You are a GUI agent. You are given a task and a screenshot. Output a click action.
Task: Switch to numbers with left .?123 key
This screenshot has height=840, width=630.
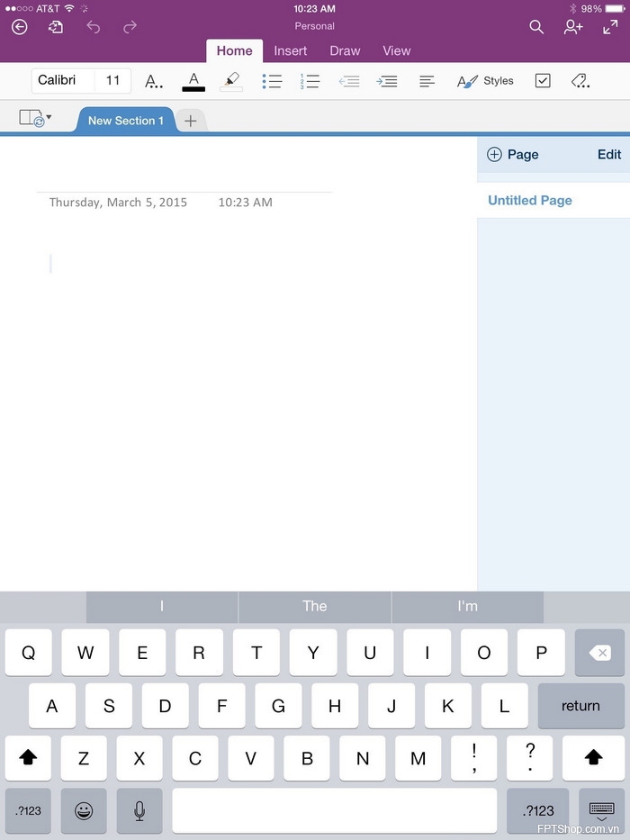click(28, 810)
